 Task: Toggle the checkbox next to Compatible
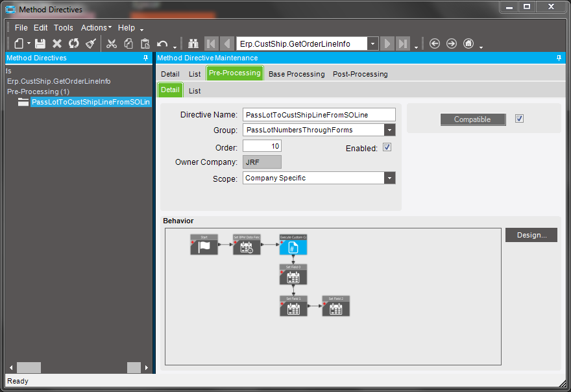519,118
